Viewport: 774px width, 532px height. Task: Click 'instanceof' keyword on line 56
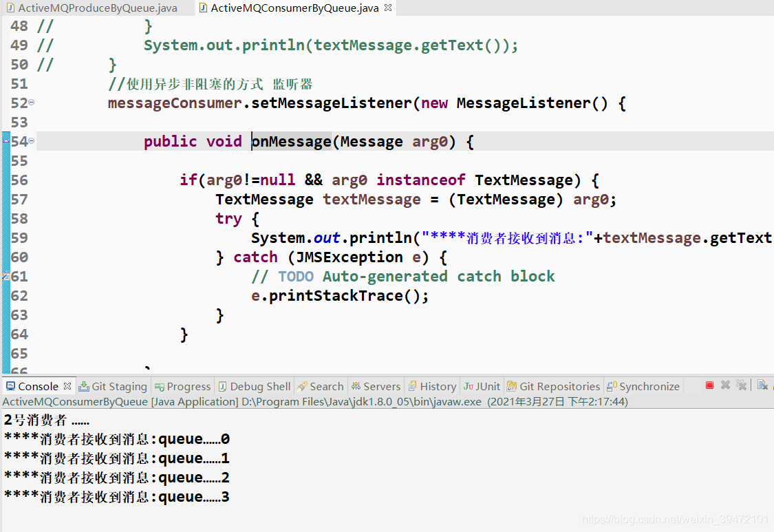click(x=420, y=180)
